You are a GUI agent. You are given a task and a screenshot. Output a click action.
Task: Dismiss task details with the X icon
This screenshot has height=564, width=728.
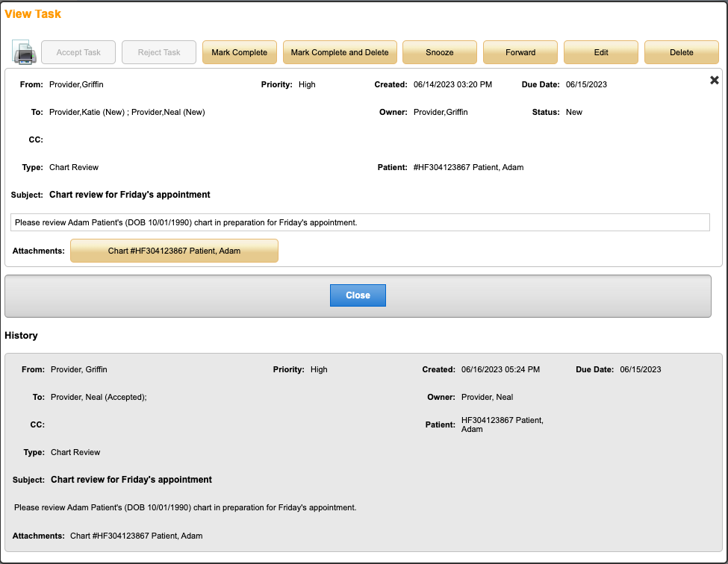pos(714,81)
